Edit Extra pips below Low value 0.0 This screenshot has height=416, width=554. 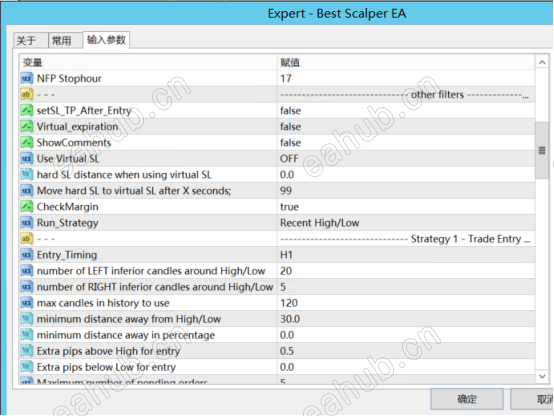pos(406,367)
